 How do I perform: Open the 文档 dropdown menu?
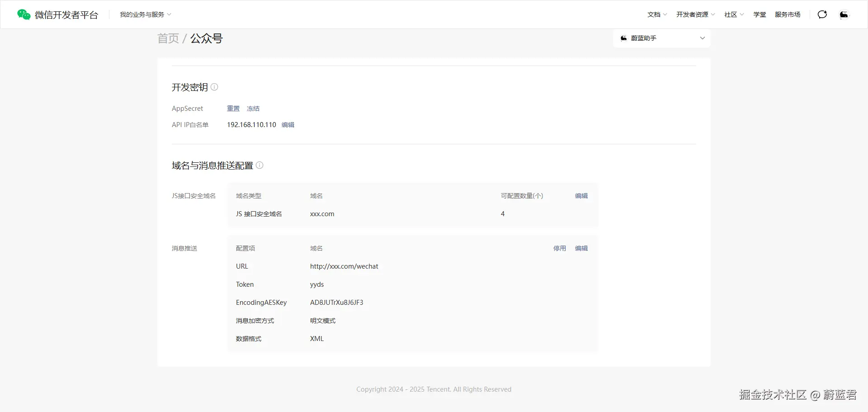[x=657, y=14]
